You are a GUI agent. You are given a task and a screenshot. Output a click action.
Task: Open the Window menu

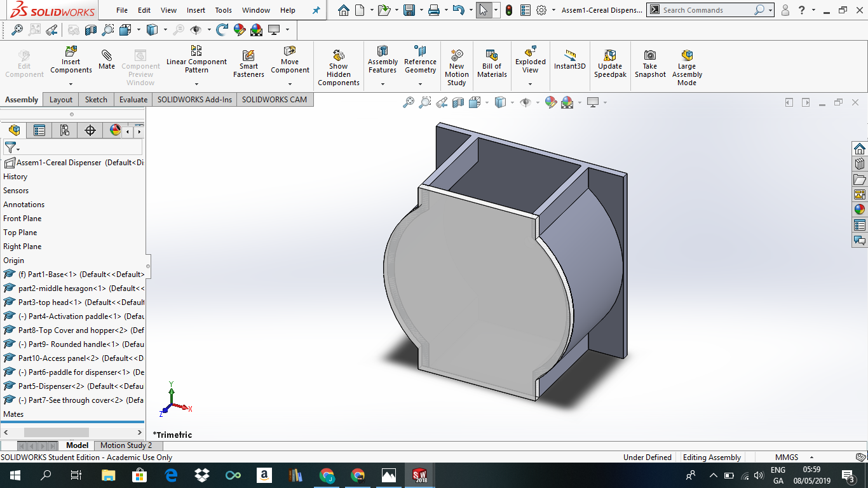point(256,10)
